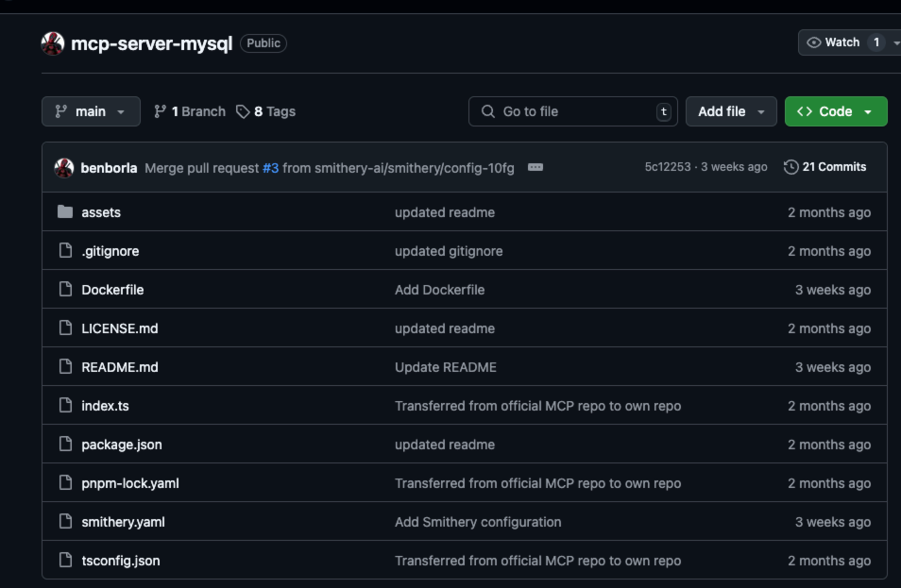The image size is (901, 588).
Task: Open the Dockerfile file
Action: click(x=112, y=290)
